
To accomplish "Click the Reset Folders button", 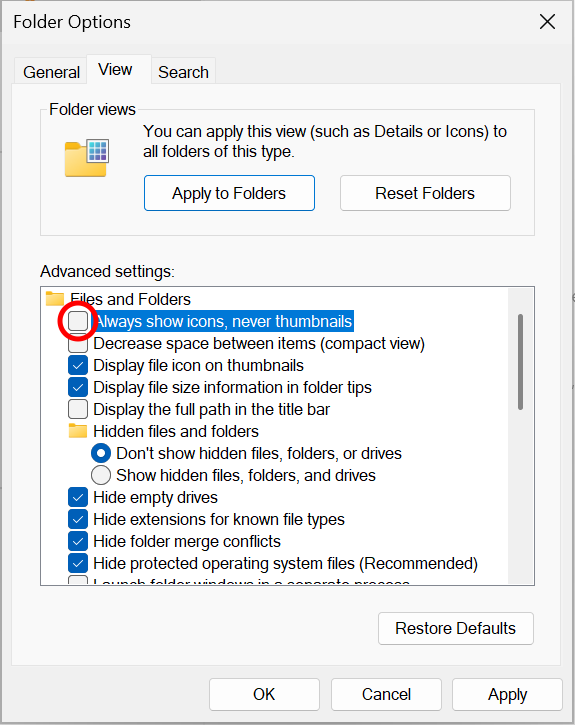I will [x=425, y=193].
